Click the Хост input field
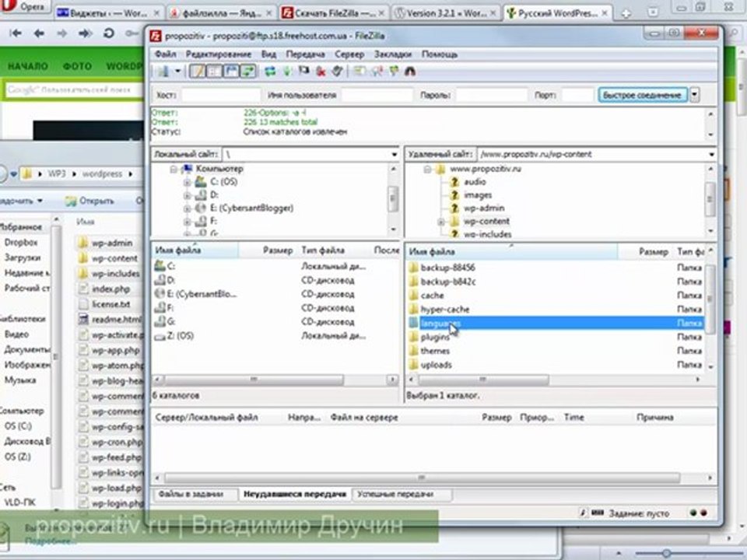 coord(220,95)
